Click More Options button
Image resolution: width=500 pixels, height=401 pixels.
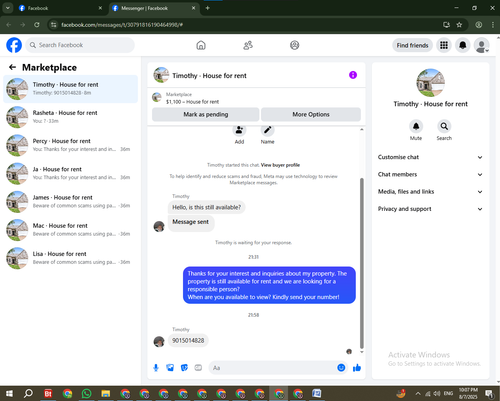coord(311,114)
